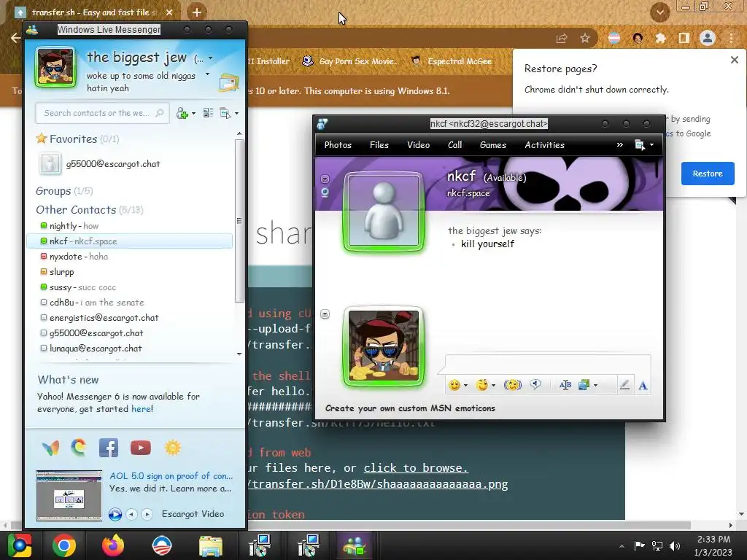The image size is (747, 560).
Task: Go to next Escargot video item
Action: pos(147,514)
